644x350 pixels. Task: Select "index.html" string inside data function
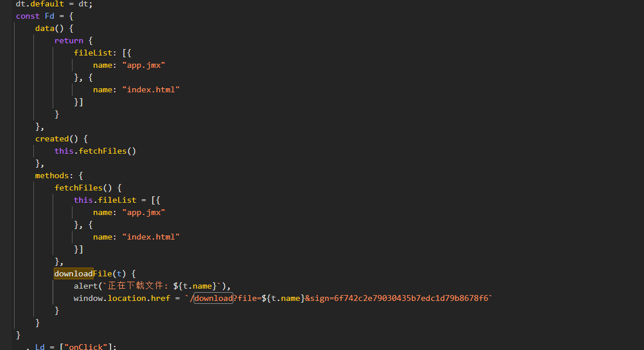(150, 89)
